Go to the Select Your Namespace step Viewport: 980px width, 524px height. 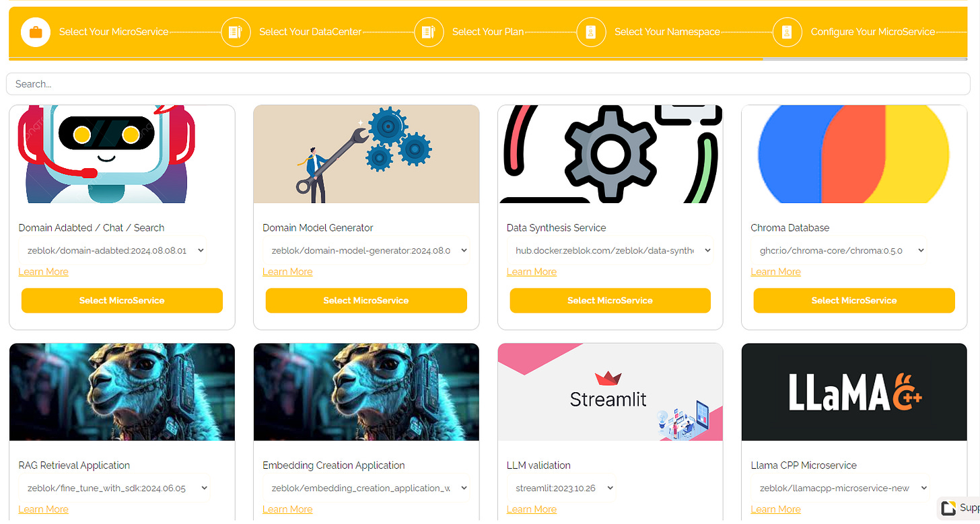pos(667,32)
